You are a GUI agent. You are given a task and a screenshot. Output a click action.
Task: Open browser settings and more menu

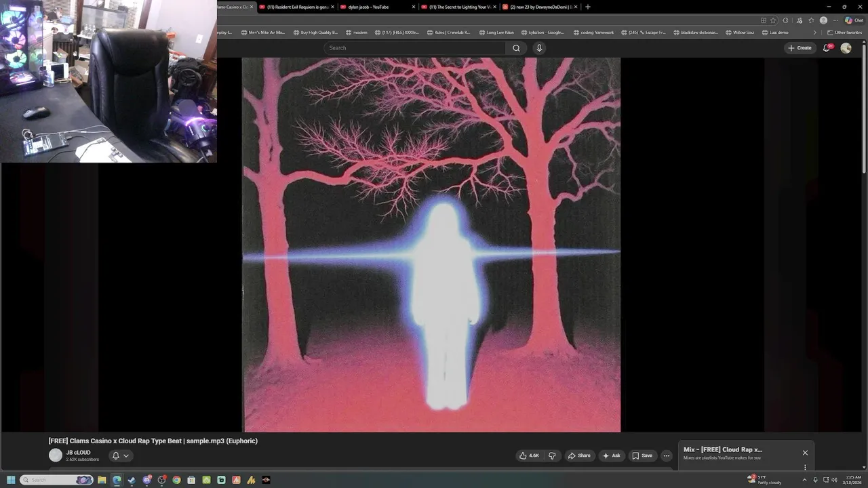tap(835, 20)
